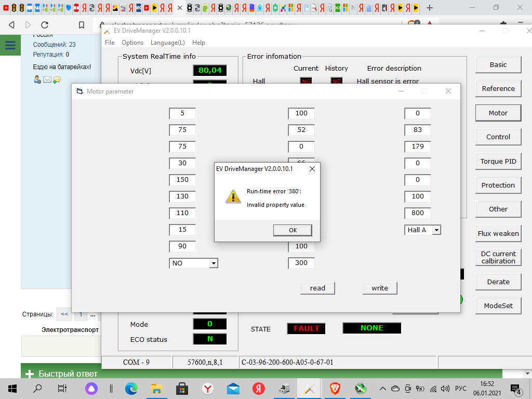Screen dimensions: 532x399
Task: Open Microsoft Edge from the taskbar
Action: (x=131, y=388)
